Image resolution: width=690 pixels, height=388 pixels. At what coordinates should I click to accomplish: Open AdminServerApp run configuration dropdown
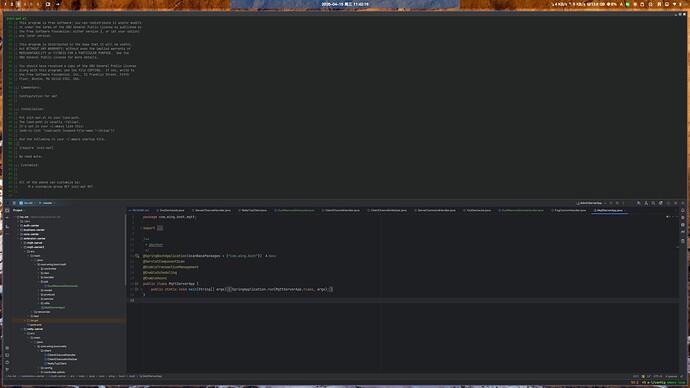[591, 203]
